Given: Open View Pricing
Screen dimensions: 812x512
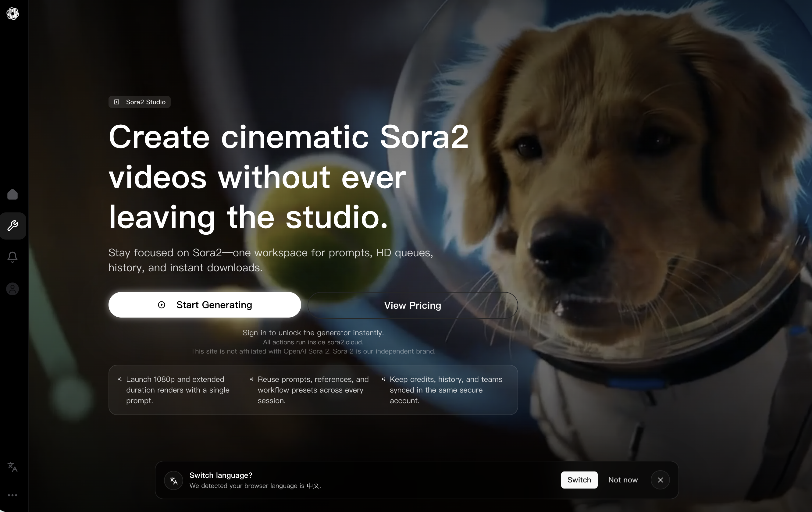Looking at the screenshot, I should (412, 305).
